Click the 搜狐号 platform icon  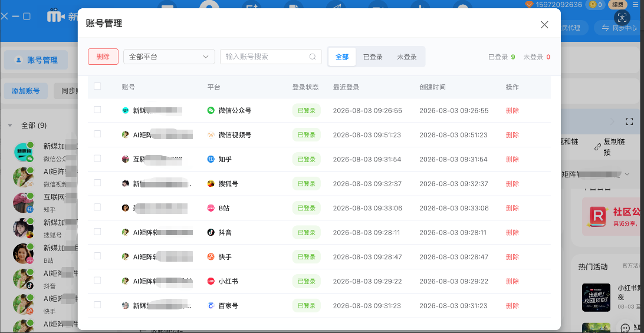coord(211,183)
